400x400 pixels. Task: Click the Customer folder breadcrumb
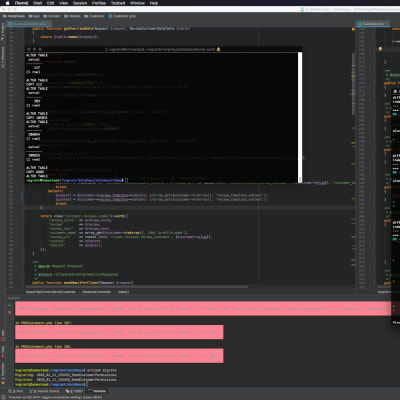coord(94,16)
